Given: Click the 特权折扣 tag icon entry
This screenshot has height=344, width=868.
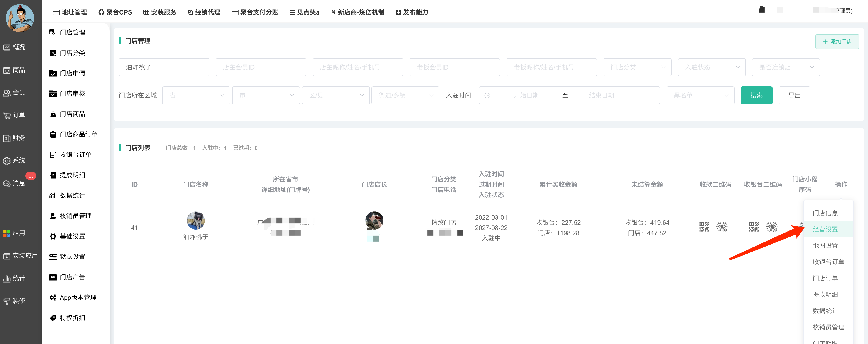Looking at the screenshot, I should 53,318.
